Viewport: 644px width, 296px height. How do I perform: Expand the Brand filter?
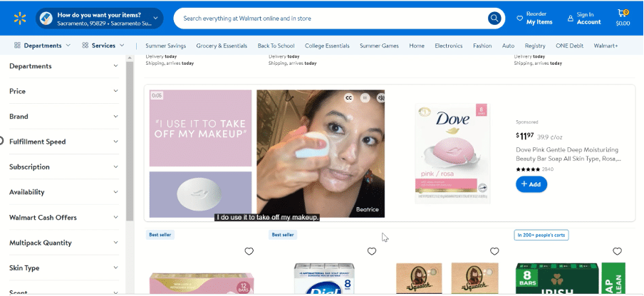point(63,117)
